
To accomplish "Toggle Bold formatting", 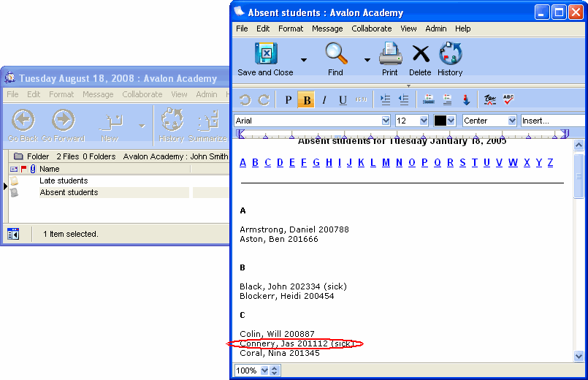I will pyautogui.click(x=306, y=100).
